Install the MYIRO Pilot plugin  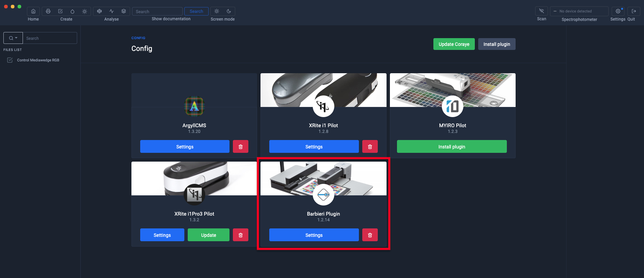[x=452, y=147]
